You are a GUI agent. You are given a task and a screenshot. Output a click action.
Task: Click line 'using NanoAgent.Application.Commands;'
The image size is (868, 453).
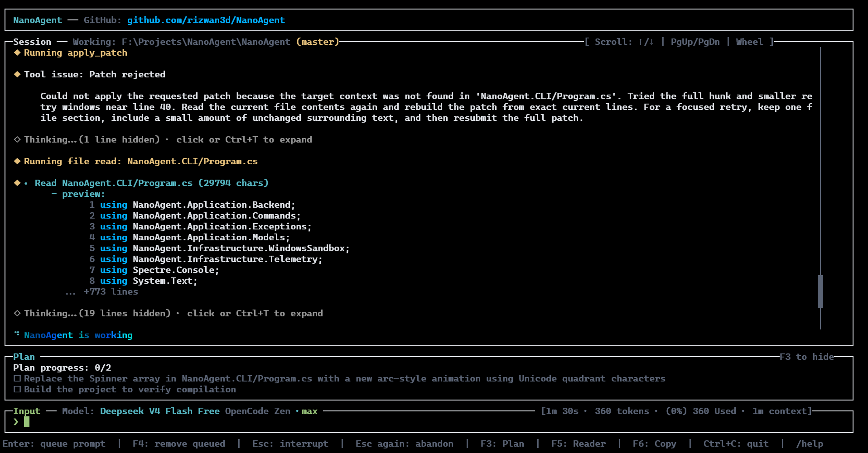(201, 215)
